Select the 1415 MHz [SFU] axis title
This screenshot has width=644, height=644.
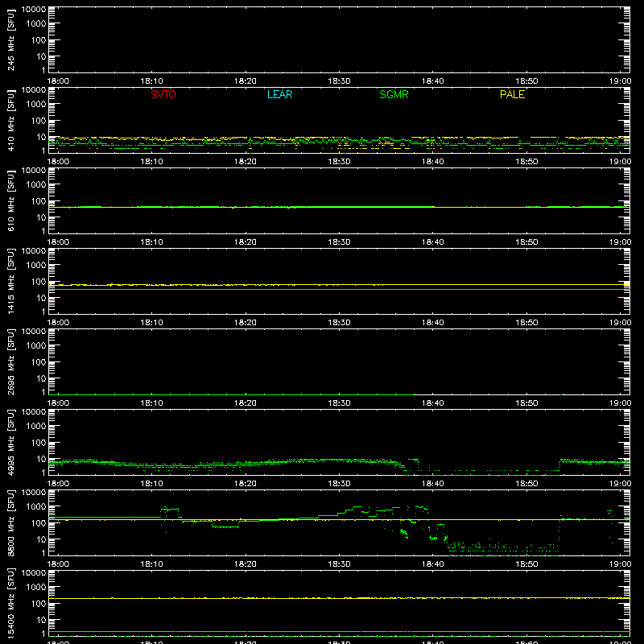pos(11,281)
